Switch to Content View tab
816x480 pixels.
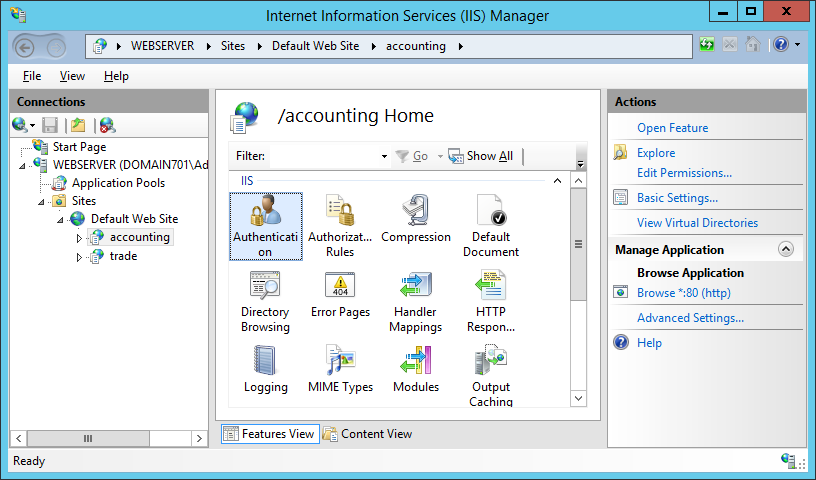[x=367, y=434]
